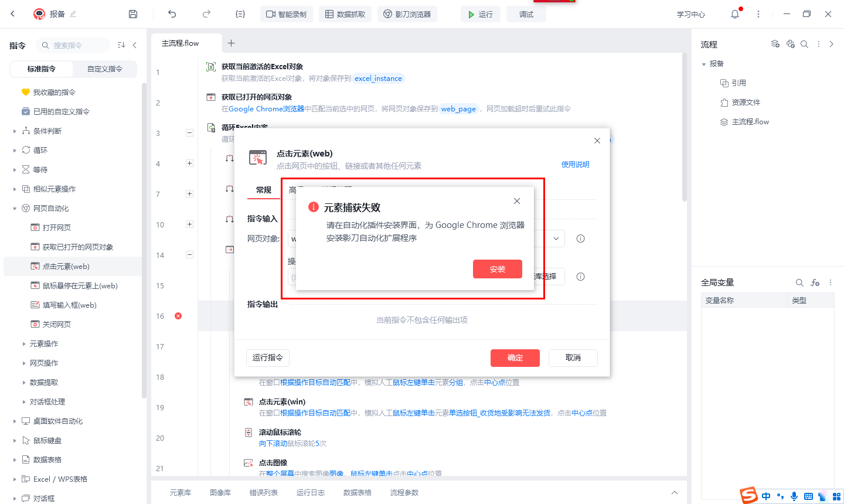Image resolution: width=844 pixels, height=504 pixels.
Task: Collapse the 指令 panel with its chevron
Action: tap(135, 45)
